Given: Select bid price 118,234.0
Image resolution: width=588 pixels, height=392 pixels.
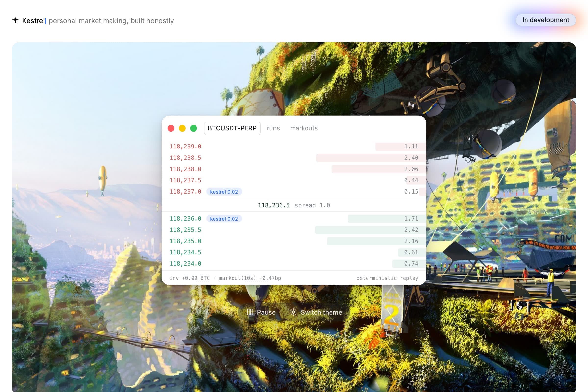Looking at the screenshot, I should coord(185,264).
